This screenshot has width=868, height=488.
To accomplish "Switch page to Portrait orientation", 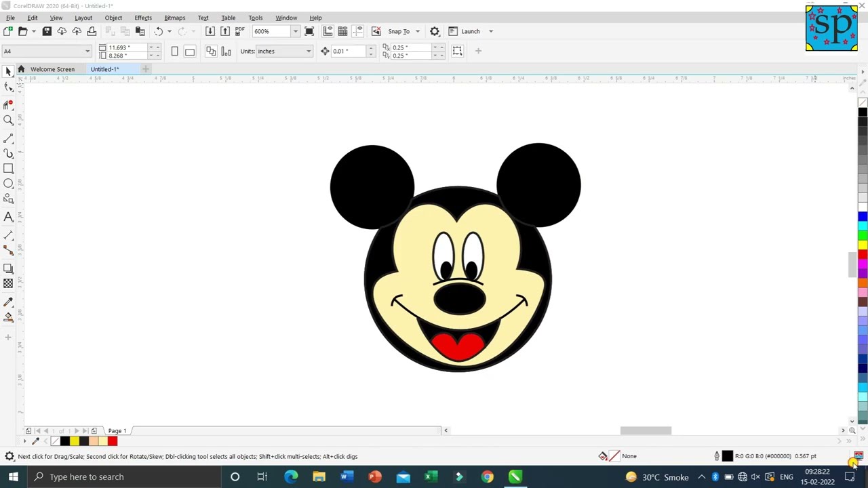I will coord(174,51).
